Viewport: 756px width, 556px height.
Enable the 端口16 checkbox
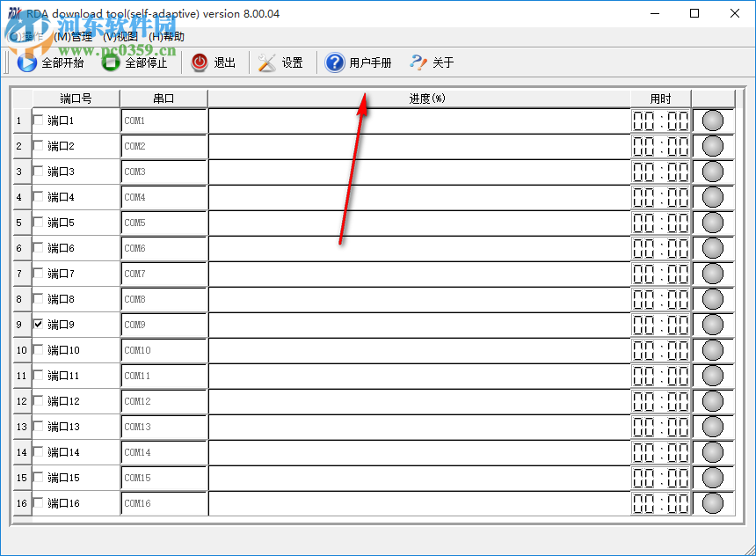click(38, 503)
